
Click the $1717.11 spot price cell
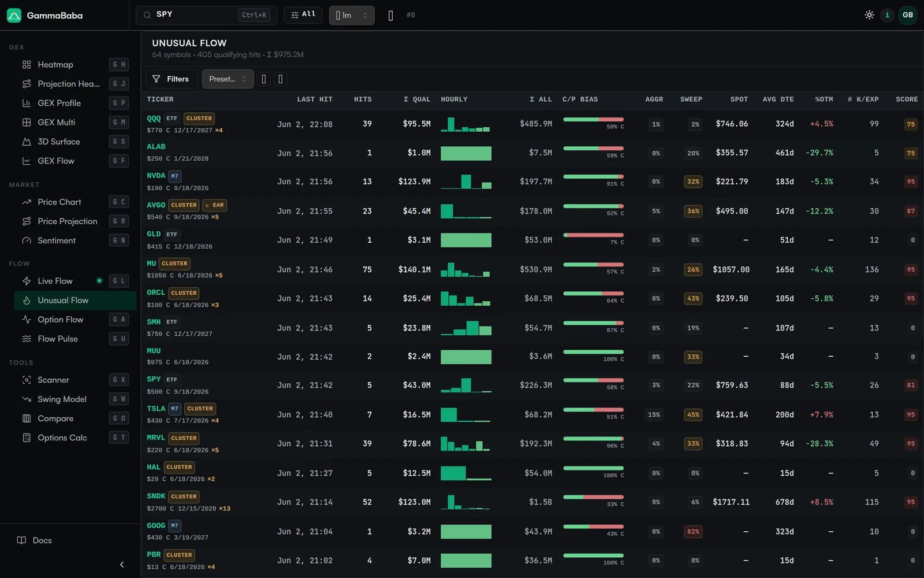click(731, 502)
